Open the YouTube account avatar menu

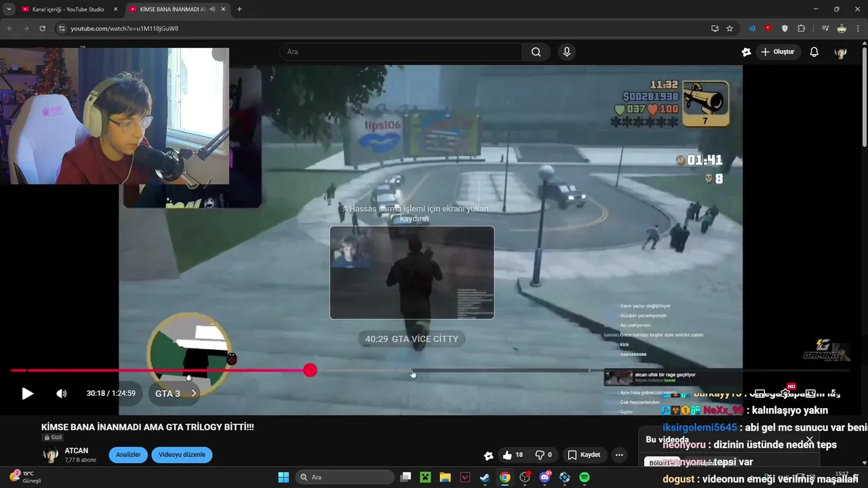click(841, 52)
